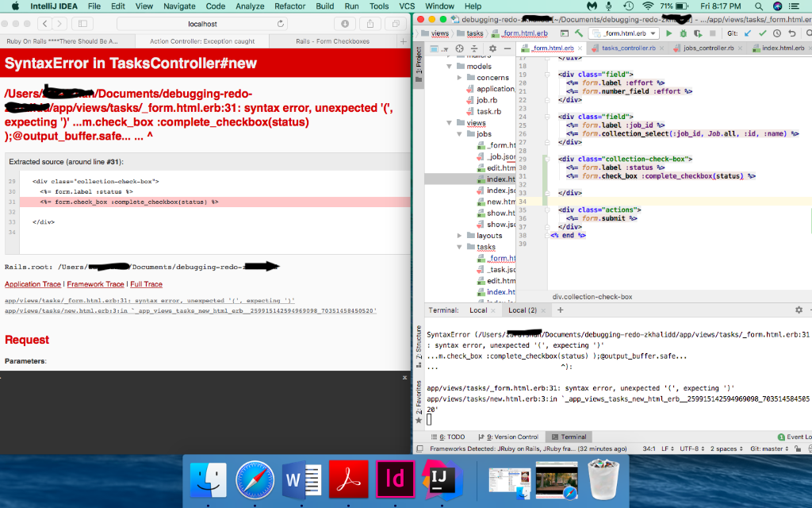Collapse the jobs folder
The image size is (812, 508).
click(x=459, y=134)
